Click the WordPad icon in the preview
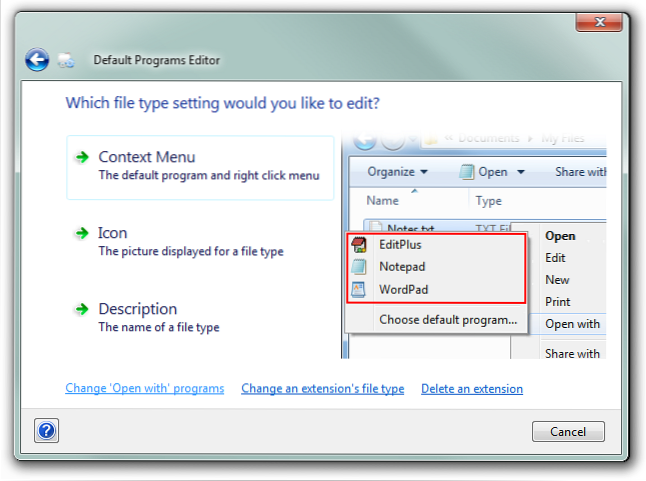646x481 pixels. 360,290
